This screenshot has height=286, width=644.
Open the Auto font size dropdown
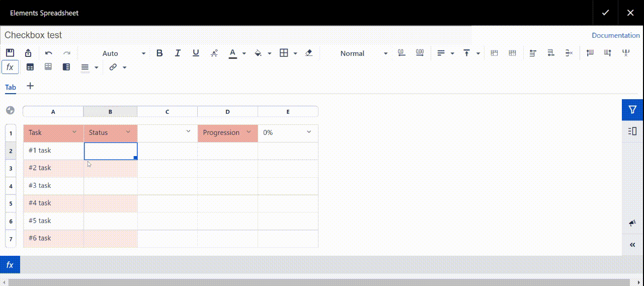point(123,53)
